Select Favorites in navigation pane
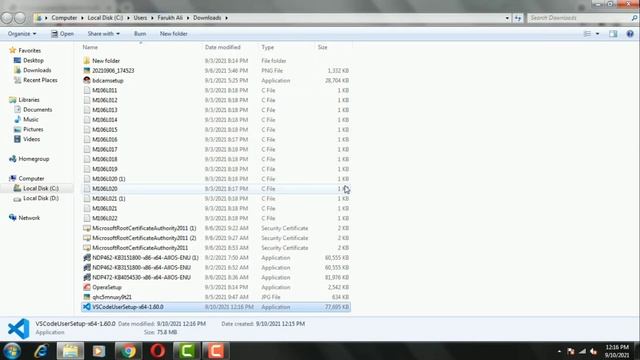Image resolution: width=640 pixels, height=360 pixels. (x=29, y=51)
